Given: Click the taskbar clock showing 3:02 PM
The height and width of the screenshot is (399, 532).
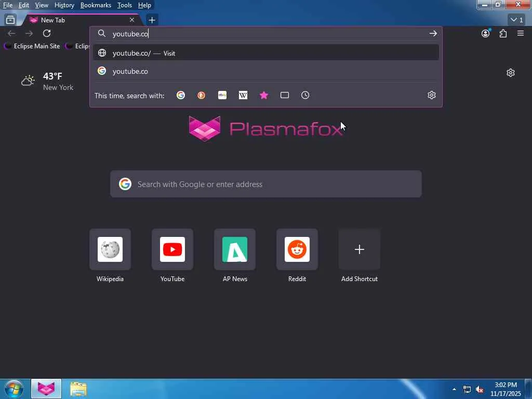Looking at the screenshot, I should (x=506, y=389).
